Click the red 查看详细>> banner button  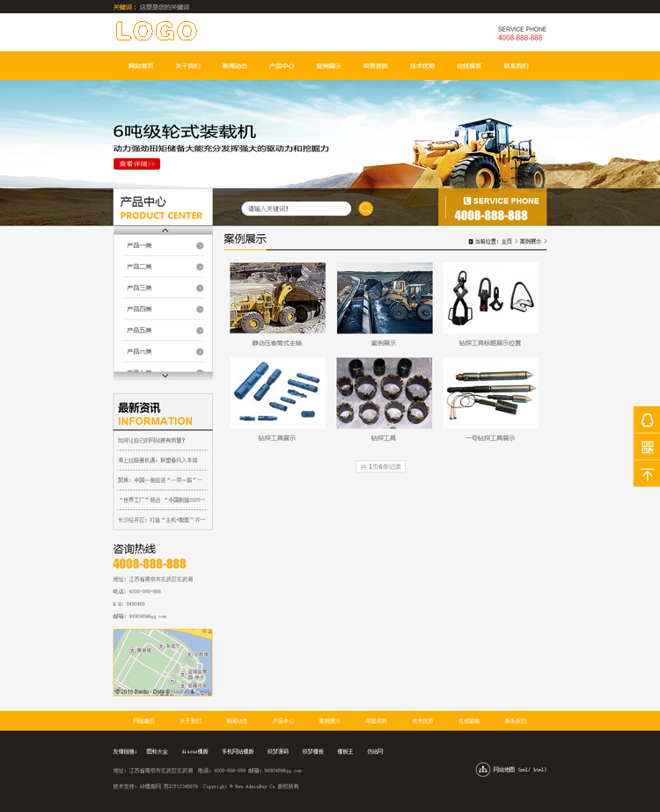136,164
